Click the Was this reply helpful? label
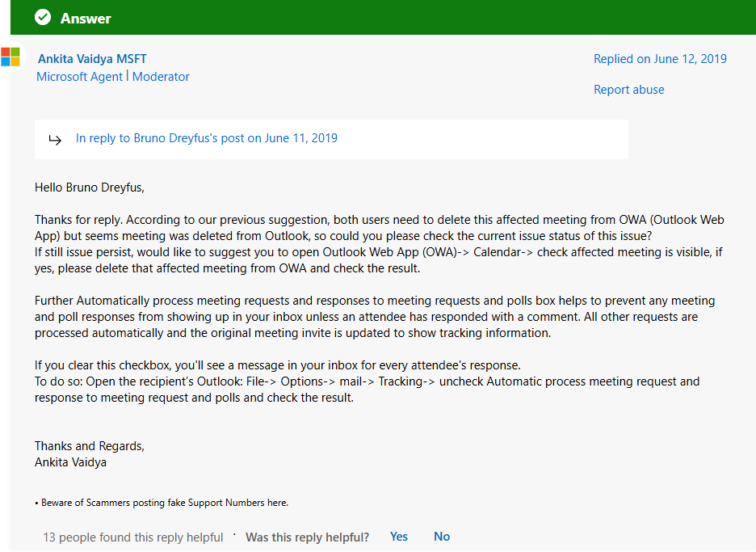 coord(307,537)
